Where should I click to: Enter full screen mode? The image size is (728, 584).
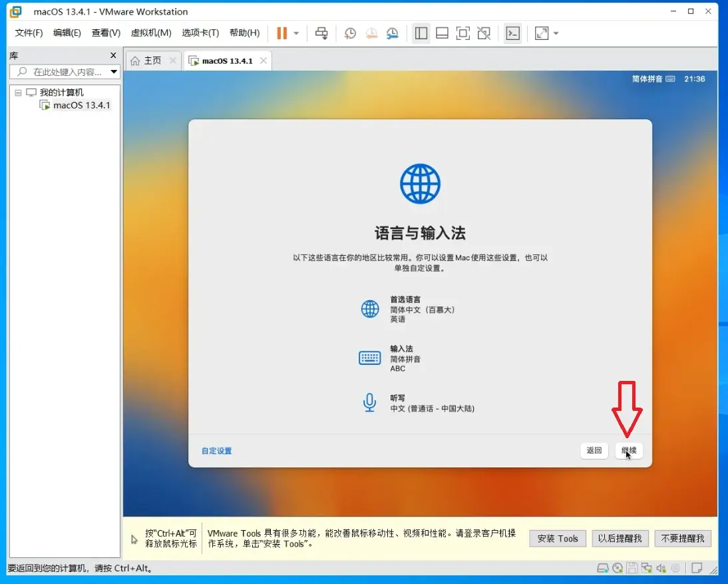tap(463, 33)
